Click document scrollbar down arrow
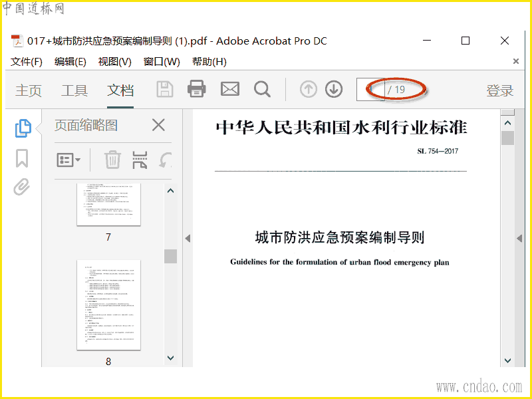This screenshot has width=532, height=399. [x=507, y=360]
